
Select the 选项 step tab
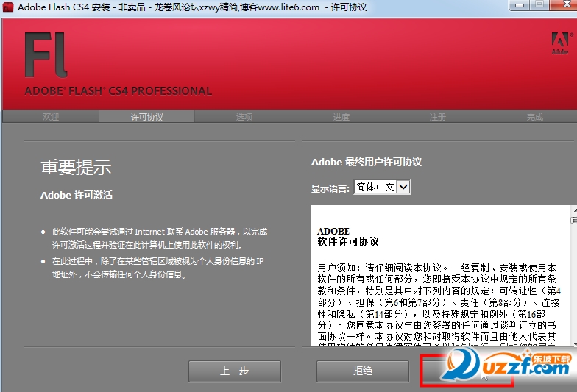(244, 116)
